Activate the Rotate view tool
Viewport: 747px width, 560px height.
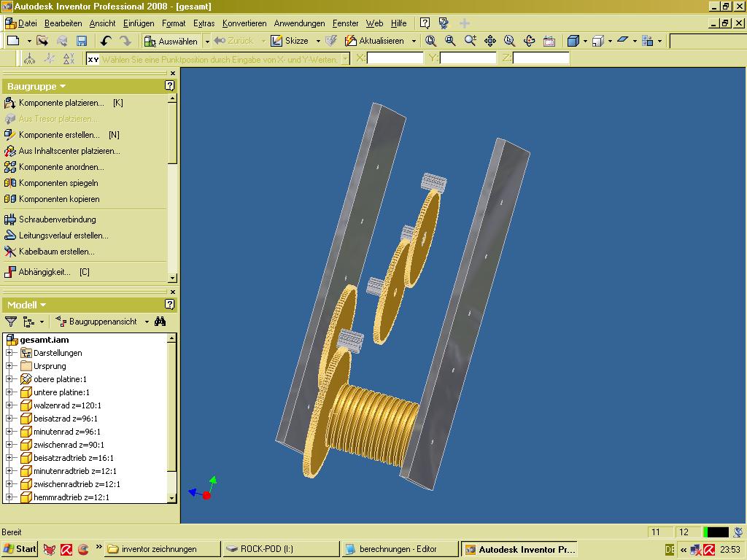pos(530,41)
